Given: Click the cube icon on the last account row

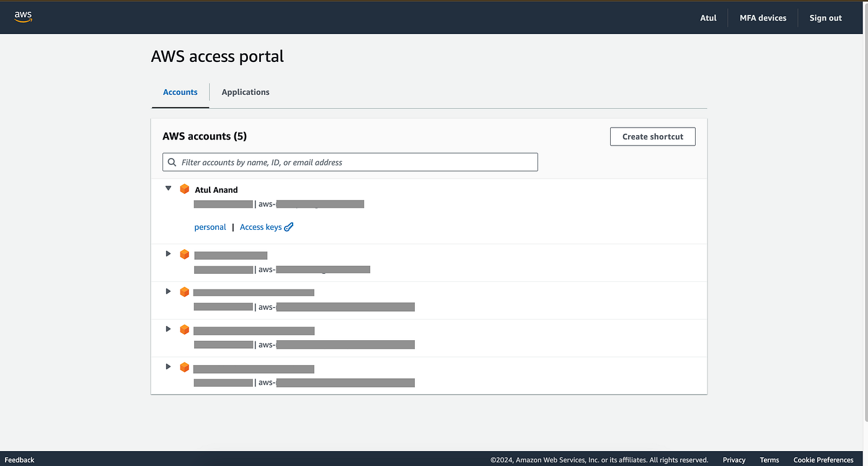Looking at the screenshot, I should [184, 367].
